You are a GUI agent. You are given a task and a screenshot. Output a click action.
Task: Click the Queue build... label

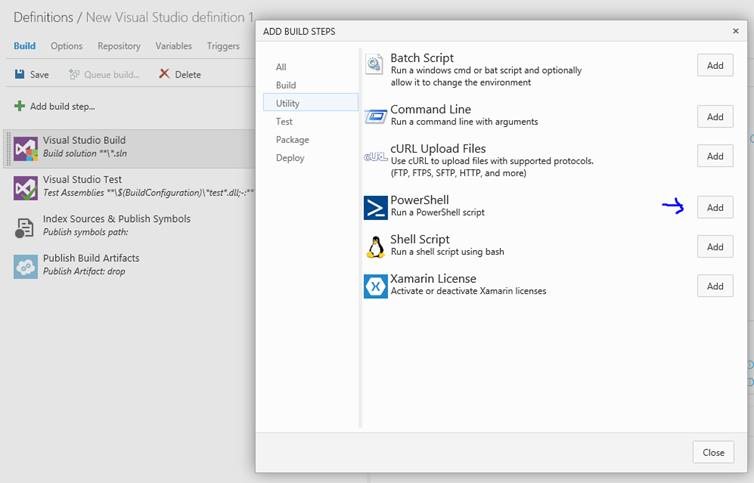pos(112,75)
